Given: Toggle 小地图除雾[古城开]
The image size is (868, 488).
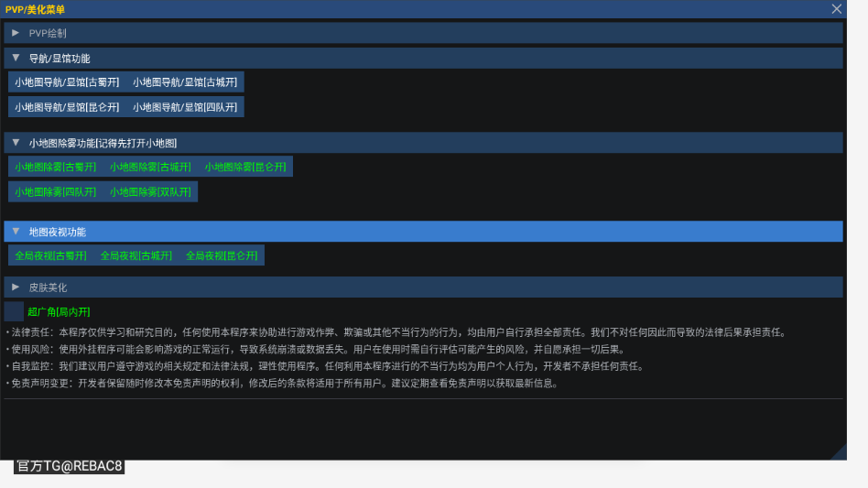Looking at the screenshot, I should coord(150,167).
